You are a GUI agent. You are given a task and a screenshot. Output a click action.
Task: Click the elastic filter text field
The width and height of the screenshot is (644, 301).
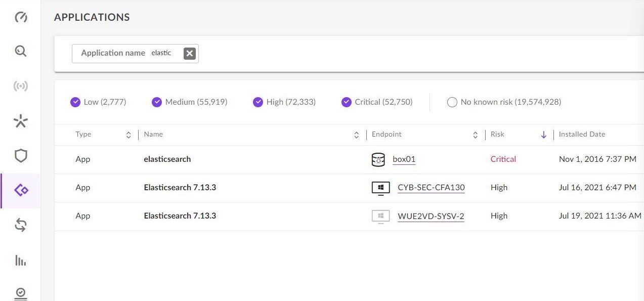(162, 53)
